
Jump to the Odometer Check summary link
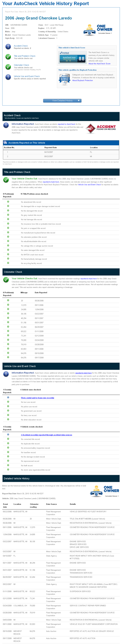pyautogui.click(x=21, y=65)
